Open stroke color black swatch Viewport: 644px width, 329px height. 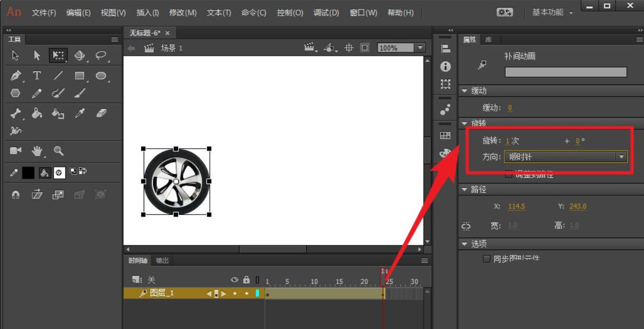28,172
